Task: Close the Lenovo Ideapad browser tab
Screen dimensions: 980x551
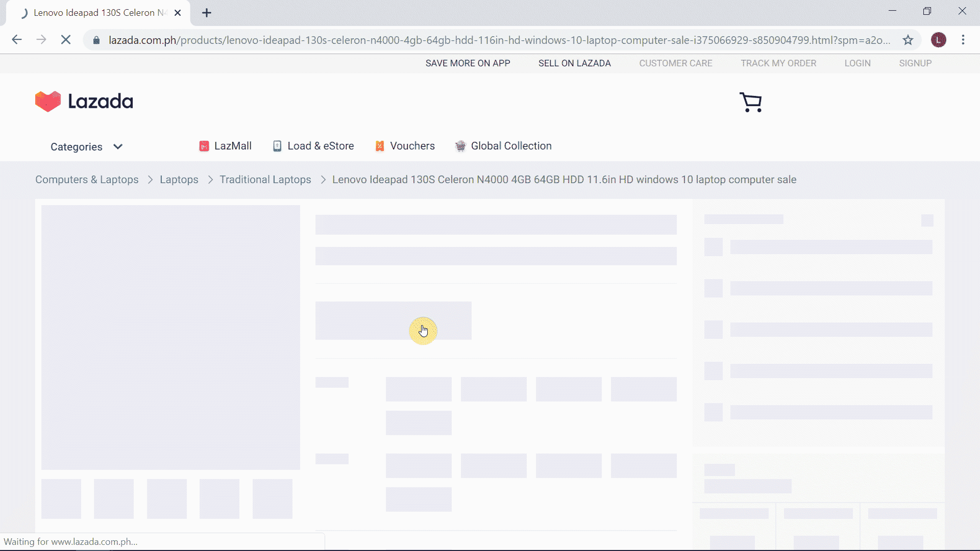Action: [x=178, y=13]
